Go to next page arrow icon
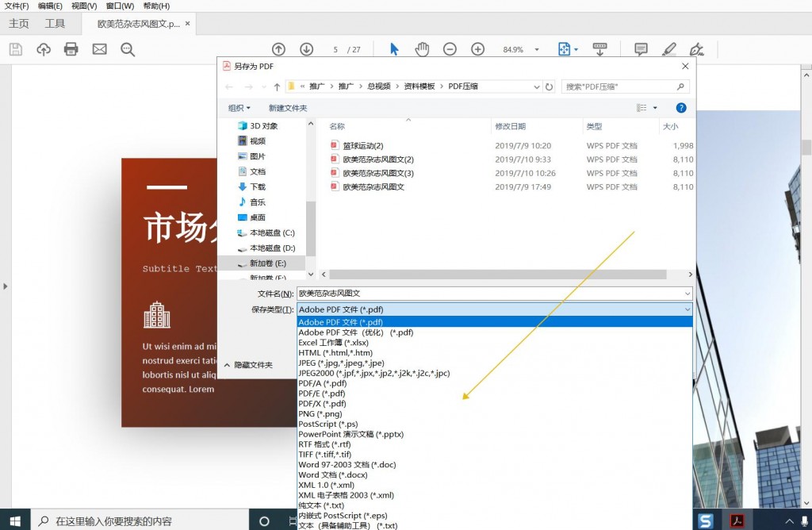The width and height of the screenshot is (812, 530). (x=307, y=49)
